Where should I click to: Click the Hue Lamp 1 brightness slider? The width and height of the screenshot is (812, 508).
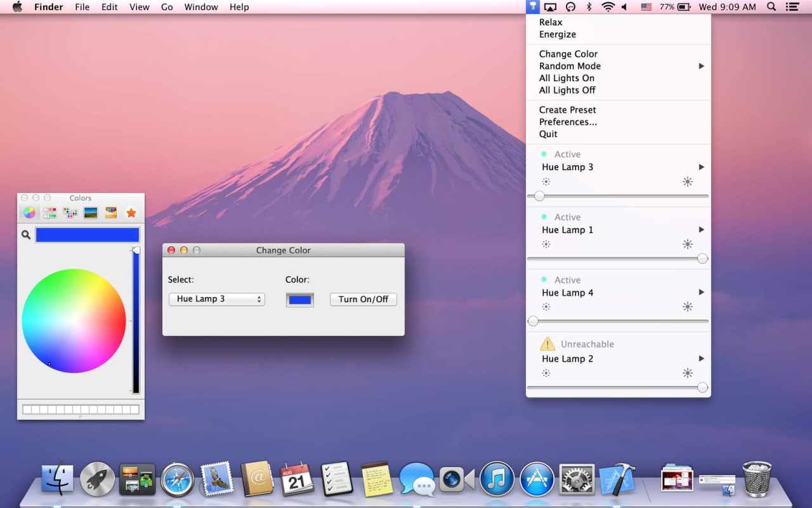[617, 258]
